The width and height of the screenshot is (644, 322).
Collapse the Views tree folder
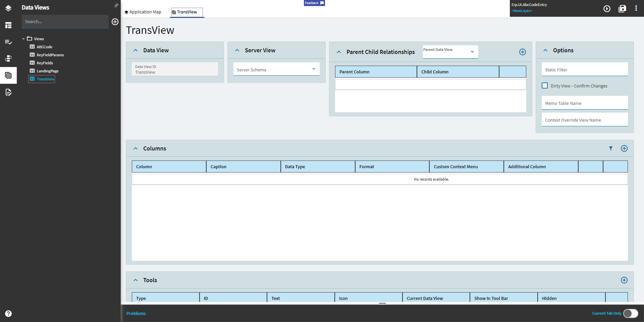[x=23, y=39]
